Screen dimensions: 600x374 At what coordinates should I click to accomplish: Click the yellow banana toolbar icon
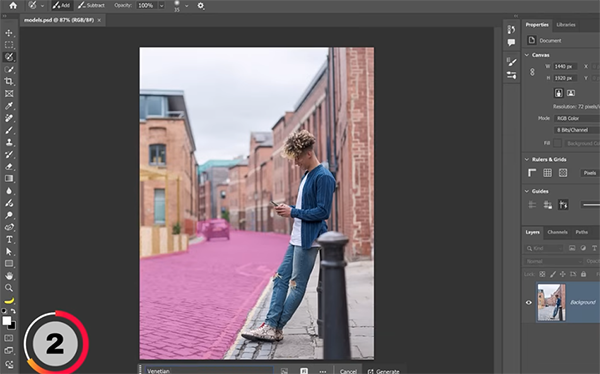click(x=9, y=300)
